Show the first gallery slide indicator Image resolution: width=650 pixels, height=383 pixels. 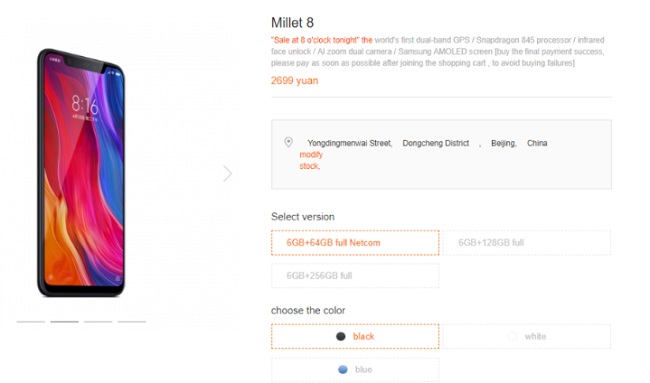point(31,322)
